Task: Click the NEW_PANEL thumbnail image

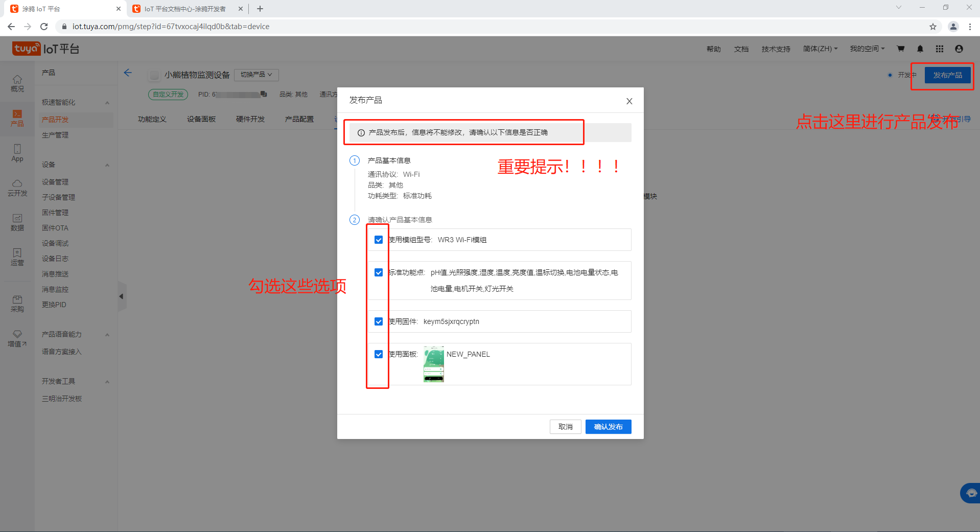Action: 433,364
